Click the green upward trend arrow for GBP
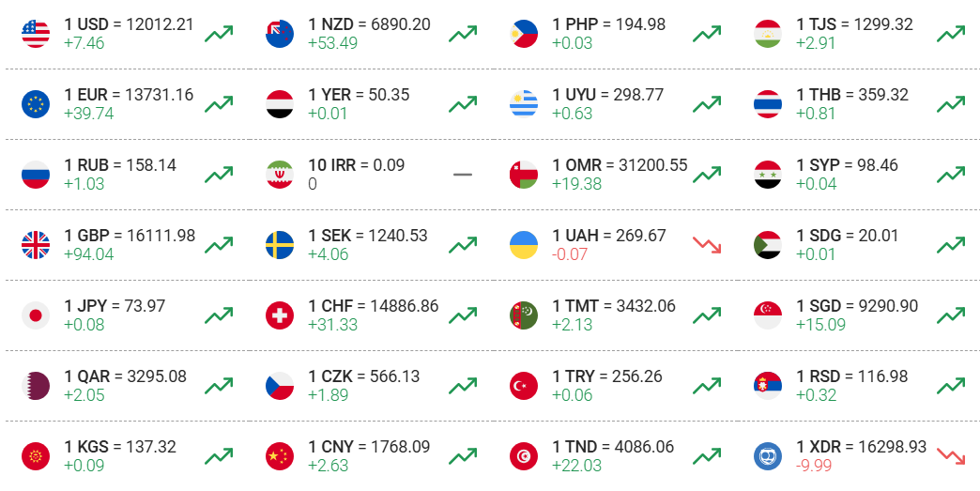The height and width of the screenshot is (491, 980). [x=219, y=245]
